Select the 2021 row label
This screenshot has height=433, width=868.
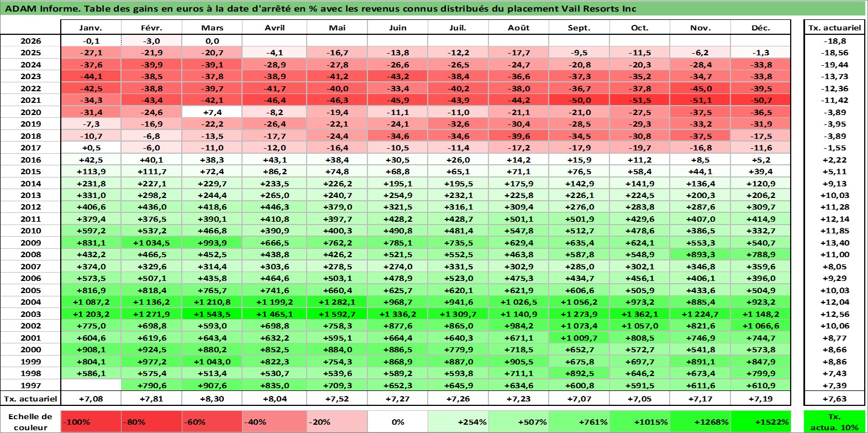pos(30,100)
